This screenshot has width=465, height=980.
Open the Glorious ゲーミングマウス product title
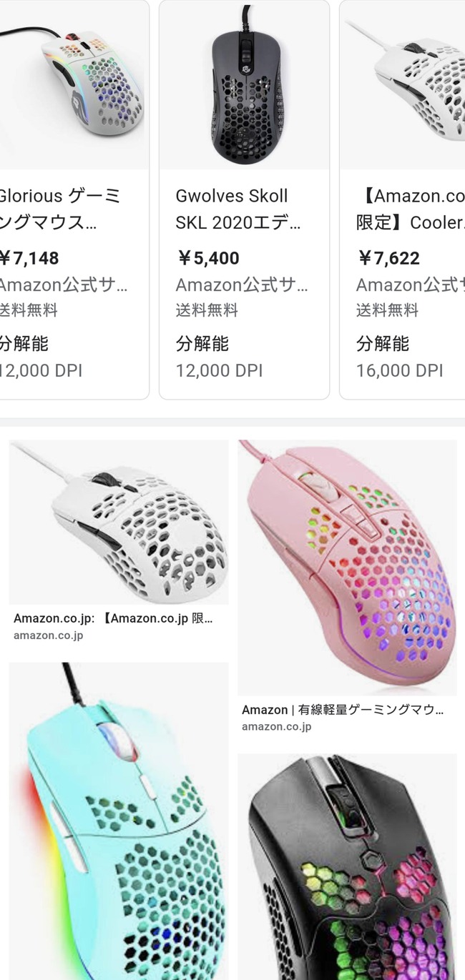pyautogui.click(x=60, y=209)
